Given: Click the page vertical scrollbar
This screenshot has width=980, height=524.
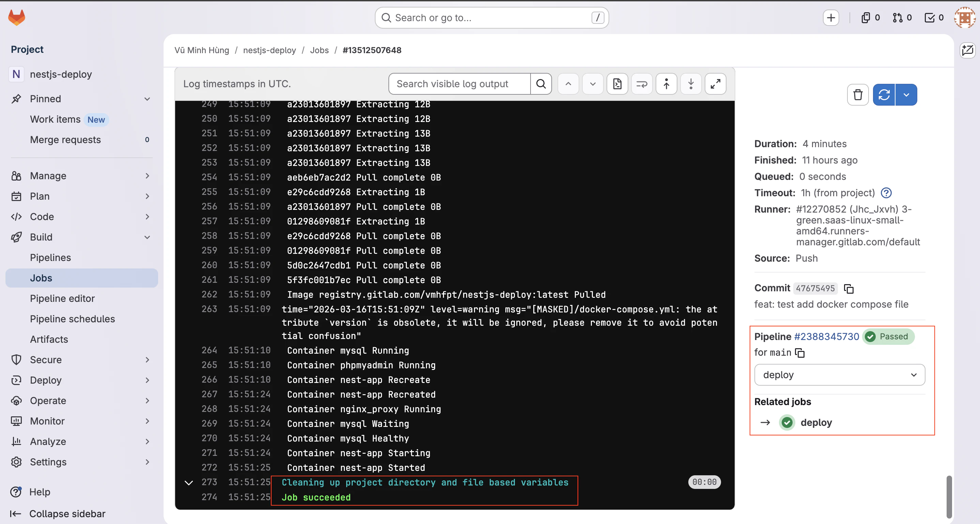Looking at the screenshot, I should tap(949, 496).
